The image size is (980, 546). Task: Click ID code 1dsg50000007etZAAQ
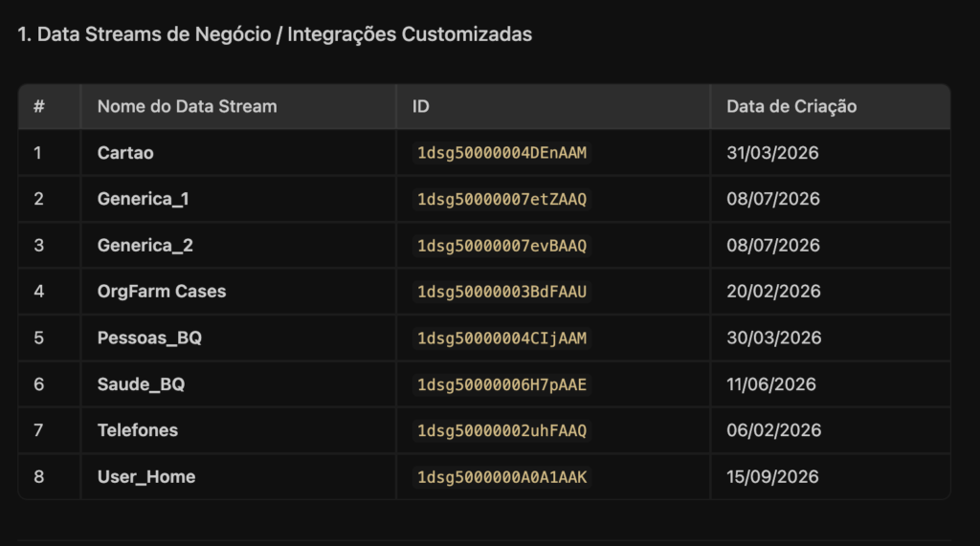[x=501, y=199]
